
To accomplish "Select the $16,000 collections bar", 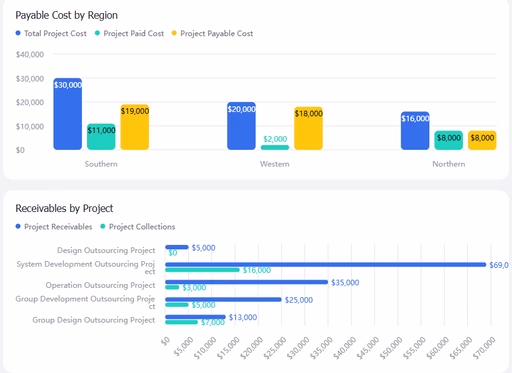I will [x=202, y=270].
